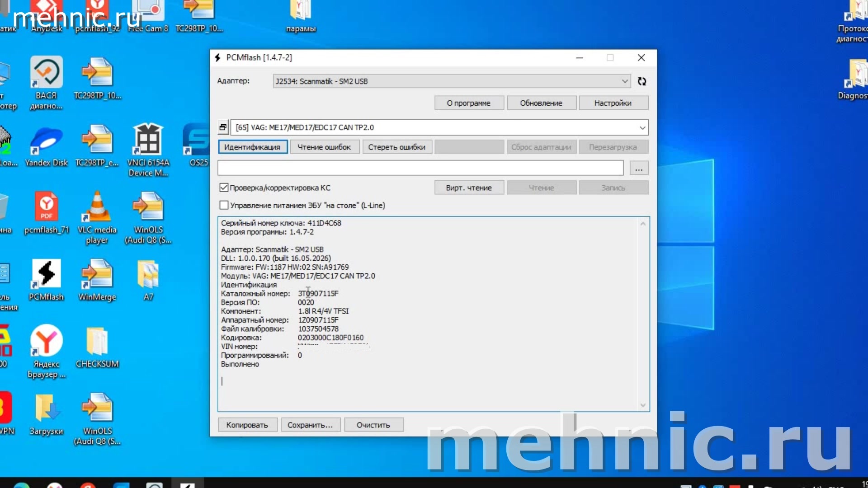Click the Чтение button

pyautogui.click(x=541, y=188)
